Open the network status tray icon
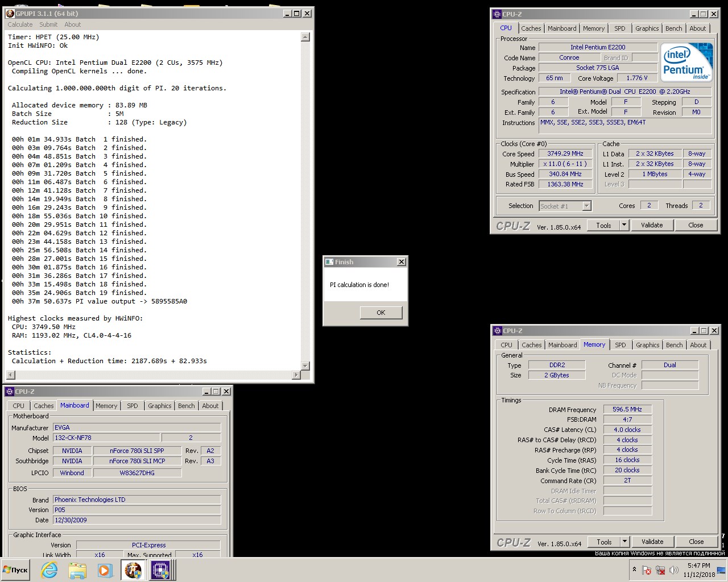The image size is (728, 582). pos(660,570)
